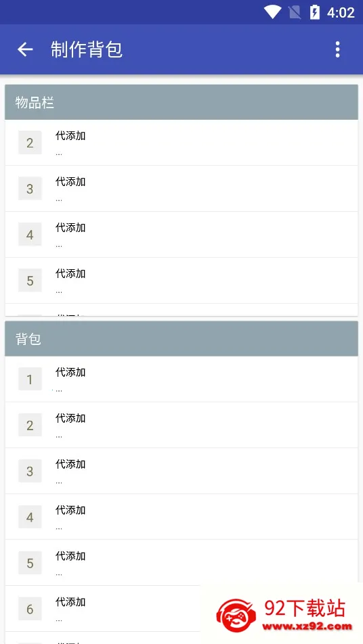Tap the 背包 section header
Viewport: 363px width, 644px height.
(x=181, y=339)
